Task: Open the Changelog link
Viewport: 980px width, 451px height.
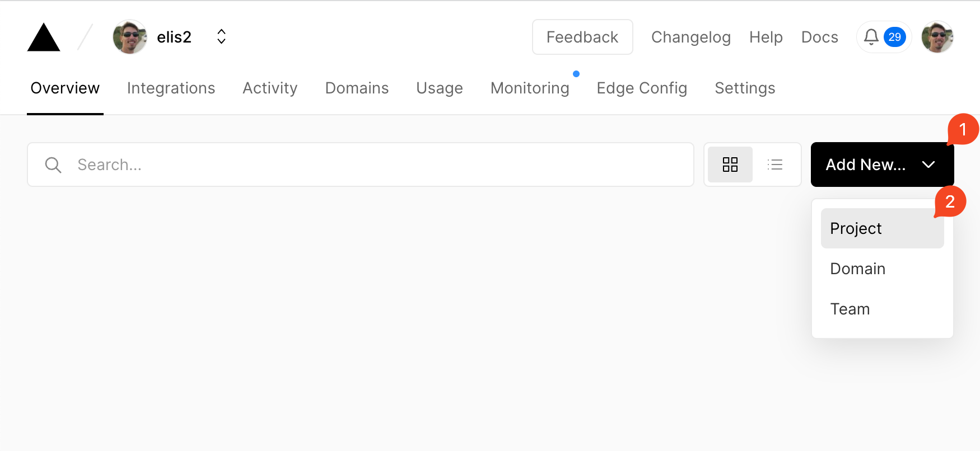Action: 690,37
